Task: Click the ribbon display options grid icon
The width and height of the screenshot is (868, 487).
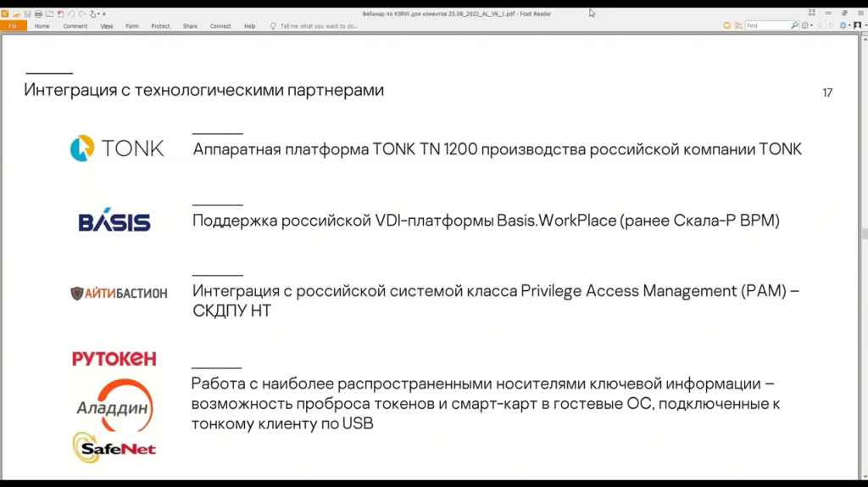Action: [812, 13]
